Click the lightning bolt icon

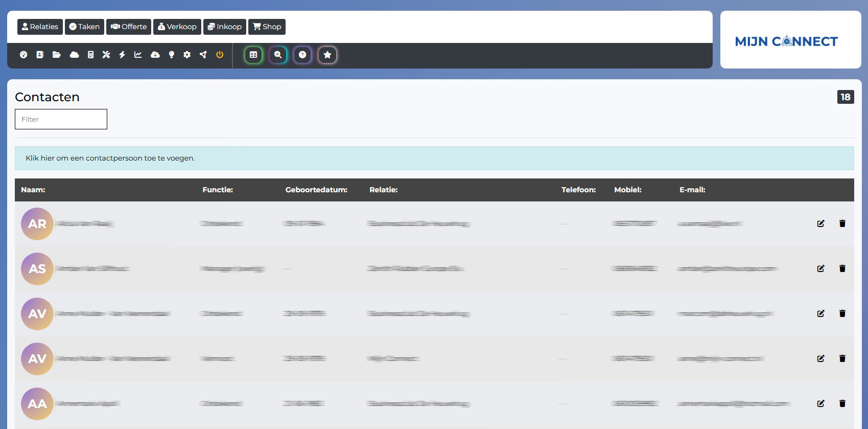(122, 55)
